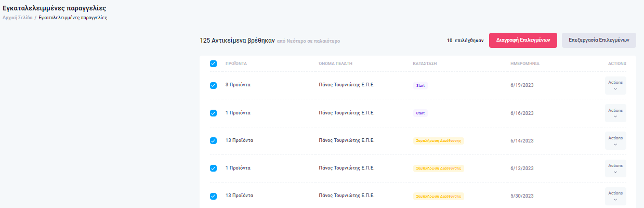This screenshot has width=644, height=208.
Task: Toggle the select-all checkbox in table header
Action: coord(213,64)
